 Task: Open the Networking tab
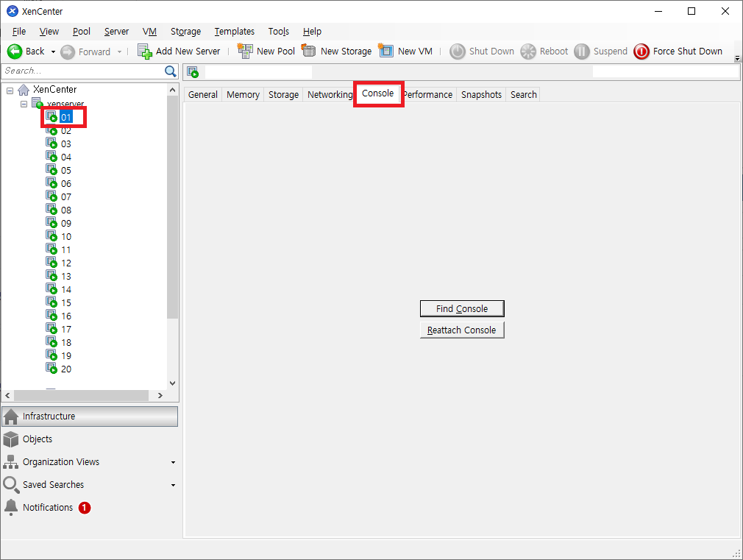click(330, 94)
